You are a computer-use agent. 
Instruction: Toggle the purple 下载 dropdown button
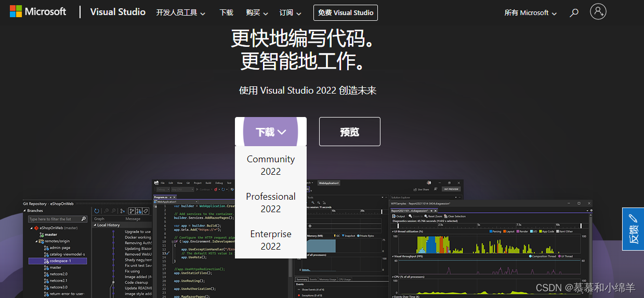[x=271, y=132]
